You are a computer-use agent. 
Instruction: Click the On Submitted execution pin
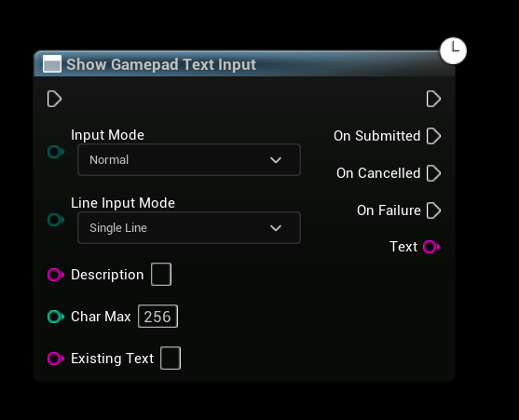(433, 136)
